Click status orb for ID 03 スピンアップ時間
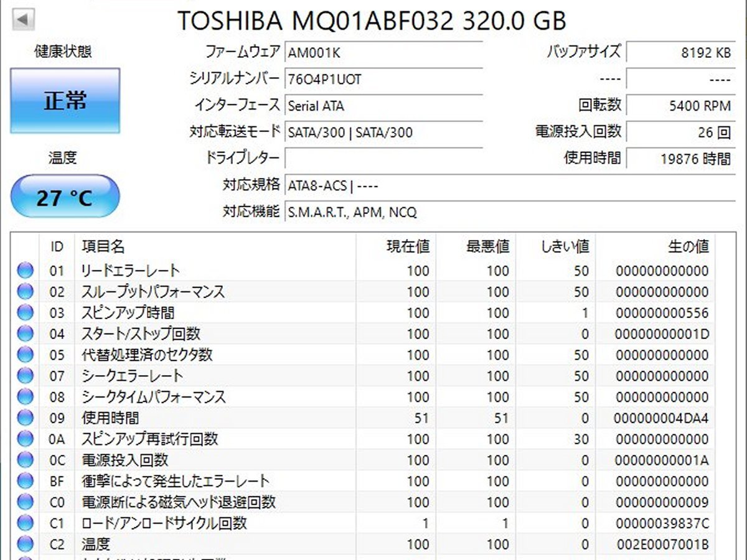The image size is (747, 560). [25, 313]
